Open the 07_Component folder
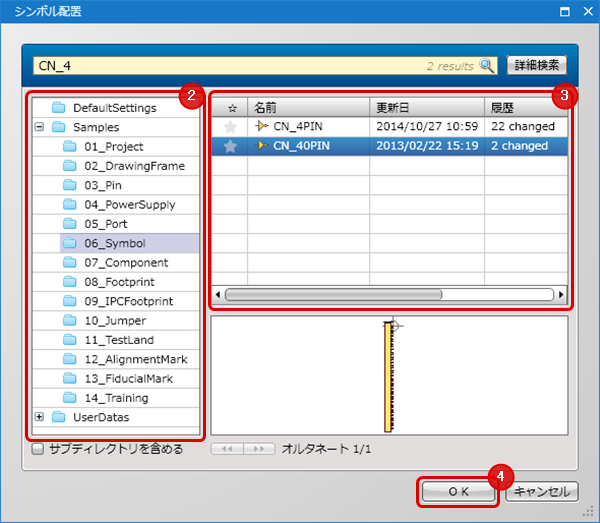Viewport: 600px width, 523px height. 116,262
